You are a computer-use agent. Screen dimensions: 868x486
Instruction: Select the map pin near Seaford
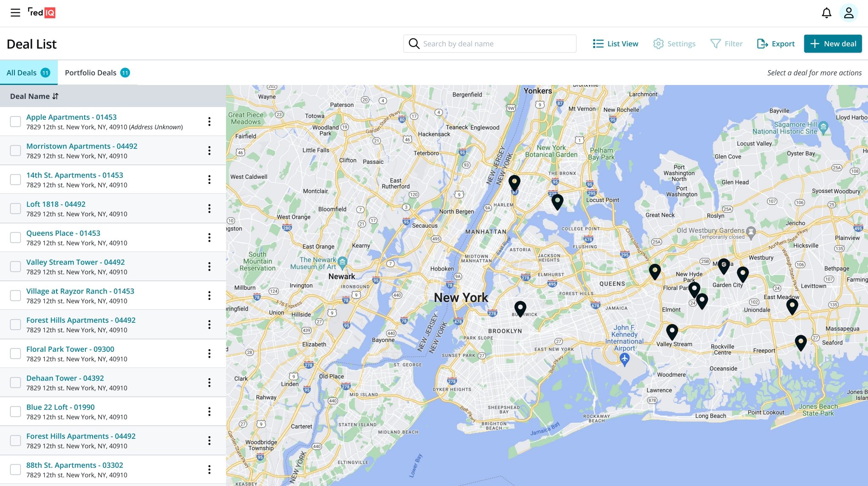tap(801, 342)
